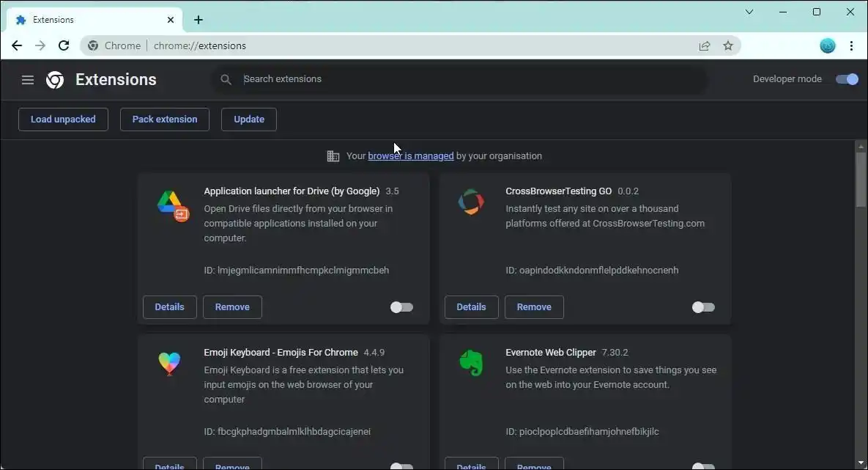
Task: Open the 'browser is managed' link
Action: (411, 156)
